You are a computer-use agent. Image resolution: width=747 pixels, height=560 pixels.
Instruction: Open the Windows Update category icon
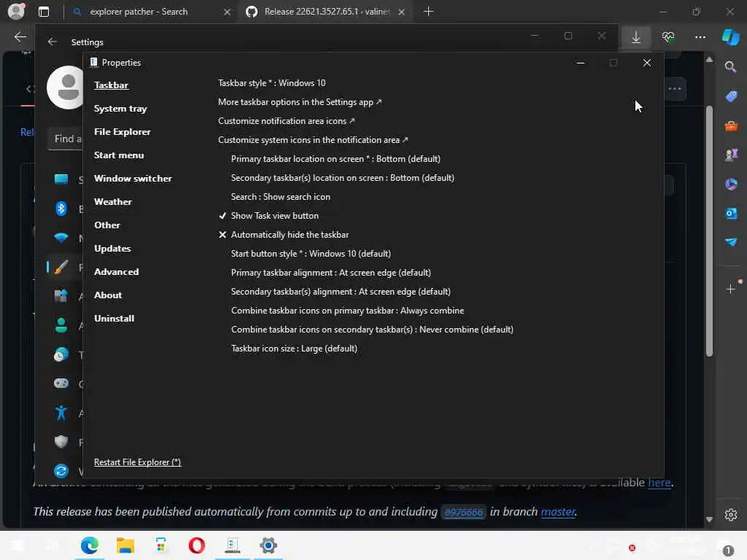[61, 471]
